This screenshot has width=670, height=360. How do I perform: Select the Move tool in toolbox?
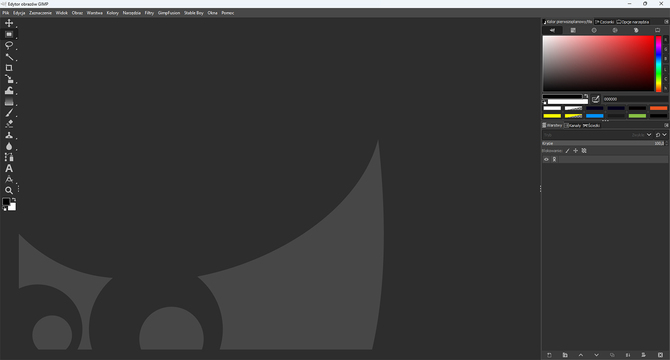(x=9, y=23)
